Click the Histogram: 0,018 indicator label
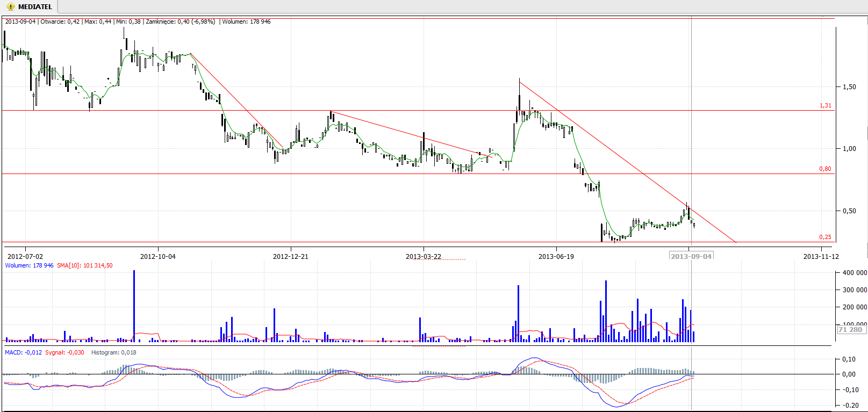The height and width of the screenshot is (412, 868). [114, 352]
